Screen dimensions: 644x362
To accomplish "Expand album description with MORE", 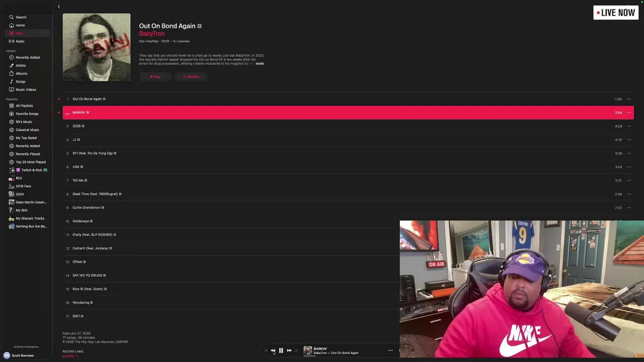I will point(260,64).
